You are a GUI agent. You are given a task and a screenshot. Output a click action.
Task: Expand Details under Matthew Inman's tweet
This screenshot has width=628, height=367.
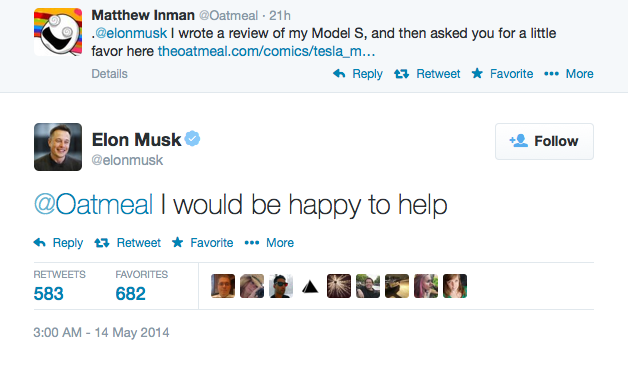coord(109,74)
